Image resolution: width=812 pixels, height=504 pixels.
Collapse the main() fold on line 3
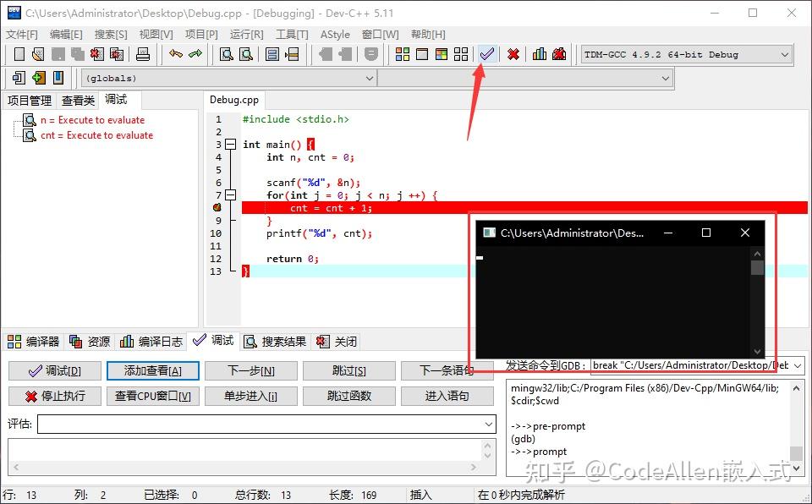(x=231, y=145)
